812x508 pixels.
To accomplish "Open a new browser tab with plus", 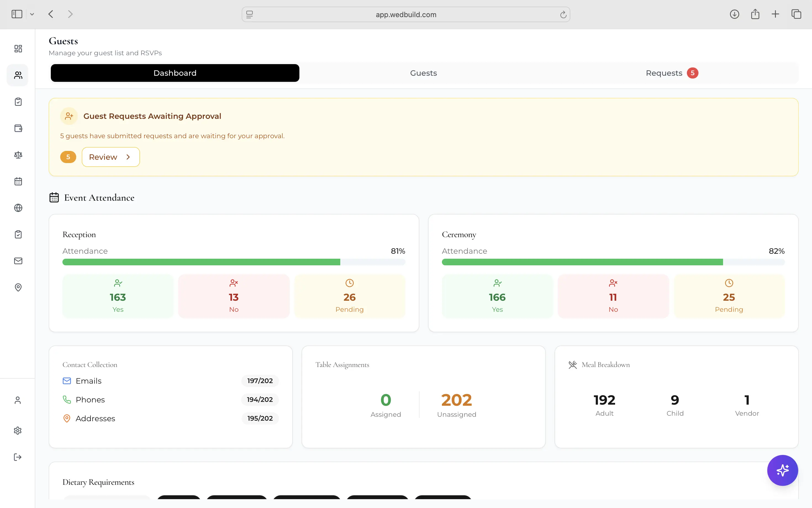I will coord(776,14).
